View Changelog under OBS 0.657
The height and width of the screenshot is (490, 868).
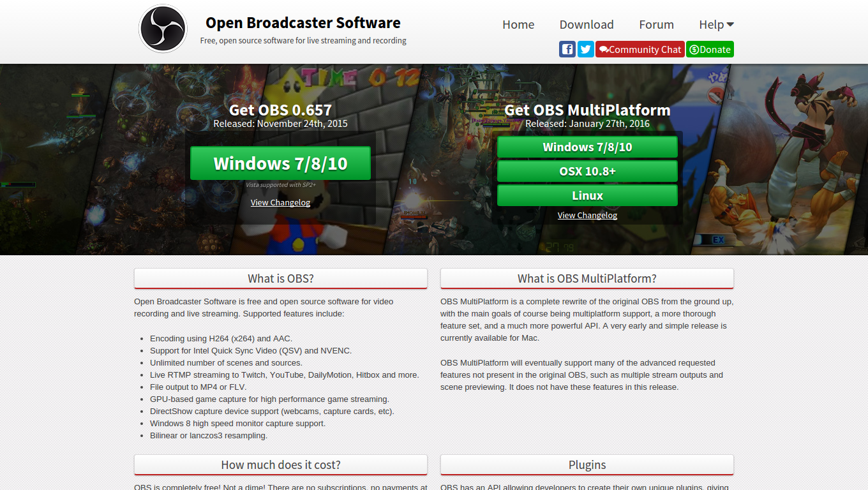coord(280,202)
